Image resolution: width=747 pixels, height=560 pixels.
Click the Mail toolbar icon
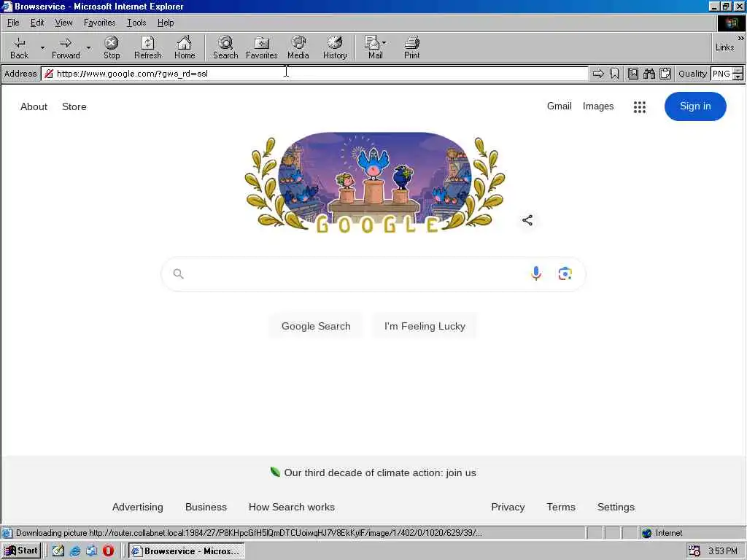pyautogui.click(x=373, y=47)
